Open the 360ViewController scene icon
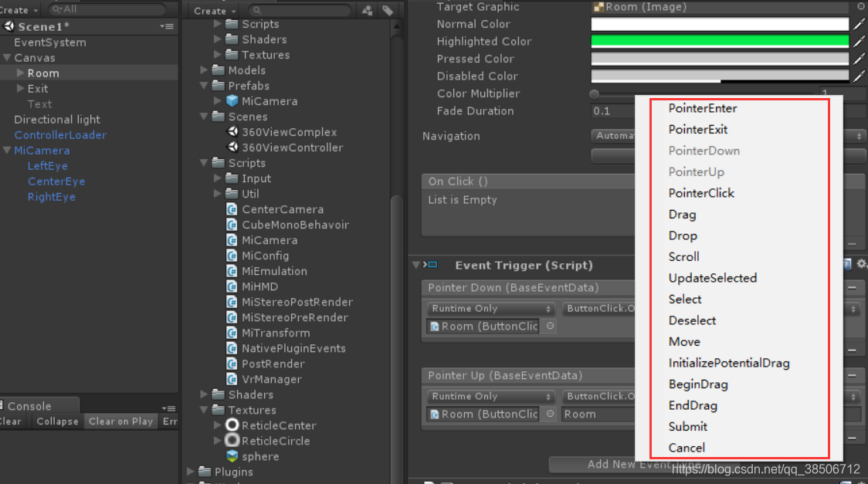The image size is (868, 484). coord(233,147)
